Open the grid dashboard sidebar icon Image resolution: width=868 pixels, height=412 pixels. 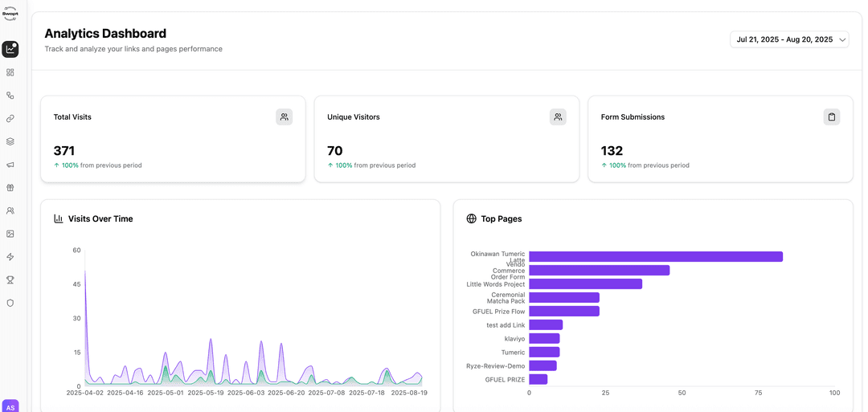click(10, 72)
